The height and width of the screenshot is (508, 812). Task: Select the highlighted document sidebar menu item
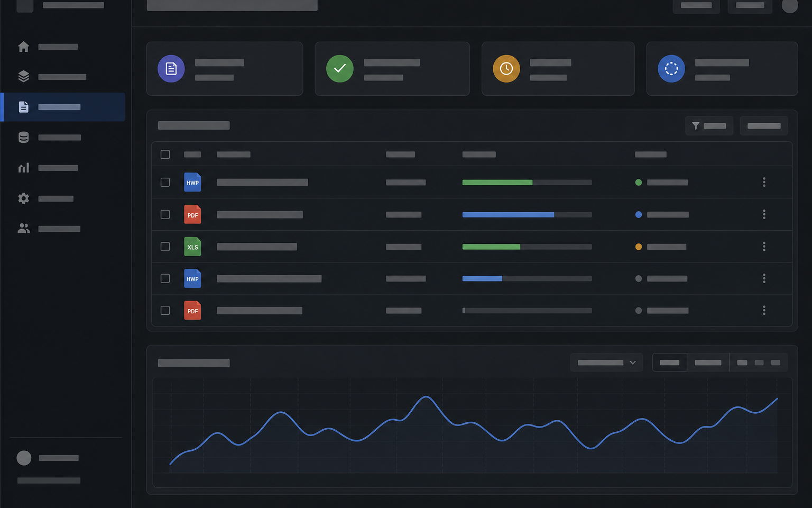point(63,107)
